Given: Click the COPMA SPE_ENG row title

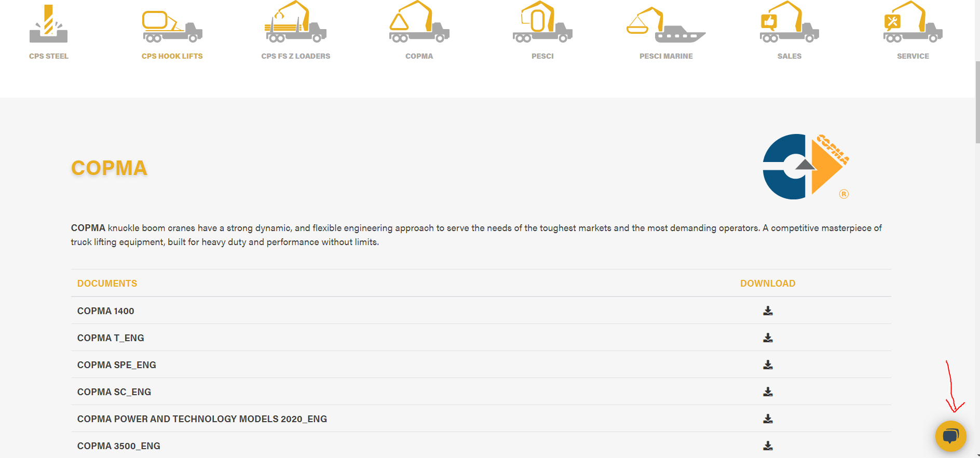Looking at the screenshot, I should [x=117, y=365].
